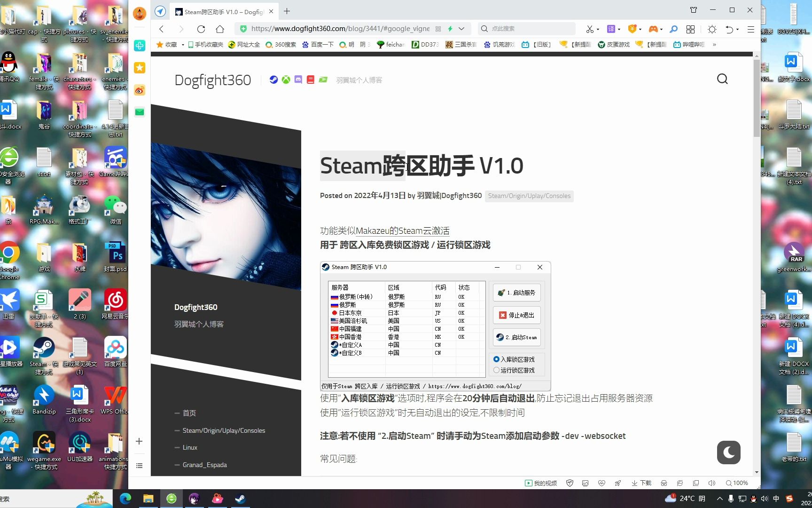Open the address bar dropdown chevron
The width and height of the screenshot is (812, 508).
461,29
